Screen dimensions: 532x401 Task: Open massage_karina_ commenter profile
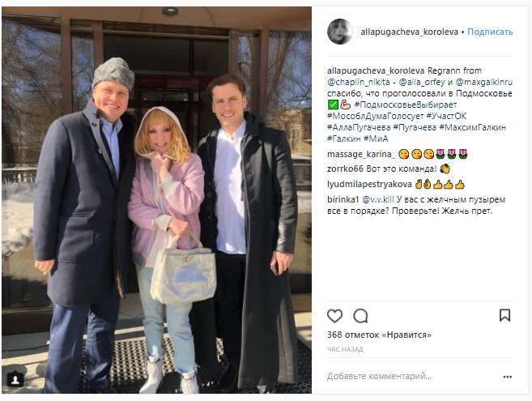pyautogui.click(x=361, y=155)
